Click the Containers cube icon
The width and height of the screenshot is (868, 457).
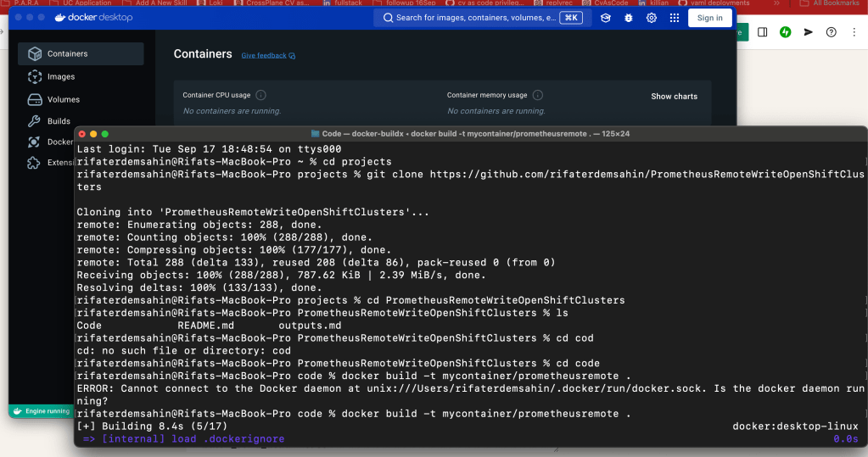35,53
